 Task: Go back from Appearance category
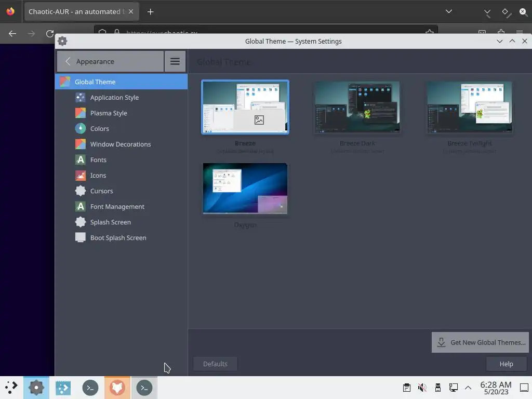110,61
